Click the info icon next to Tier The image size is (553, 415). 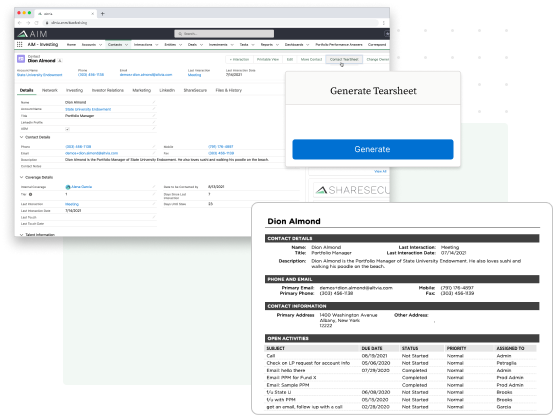point(30,194)
